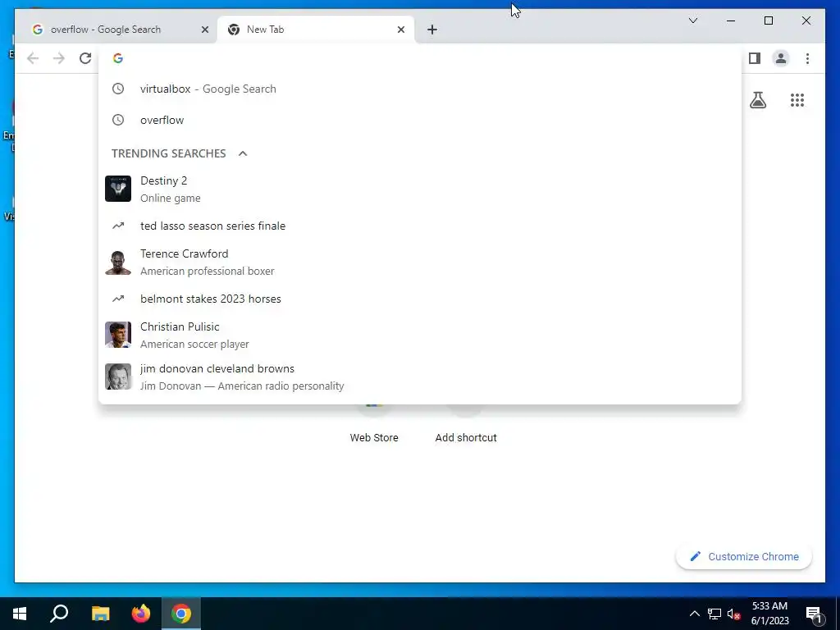Image resolution: width=840 pixels, height=630 pixels.
Task: Click the Customize Chrome button
Action: coord(744,557)
